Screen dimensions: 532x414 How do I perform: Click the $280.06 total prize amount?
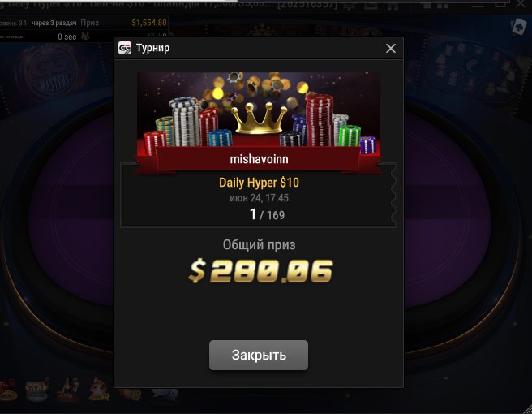tap(260, 271)
